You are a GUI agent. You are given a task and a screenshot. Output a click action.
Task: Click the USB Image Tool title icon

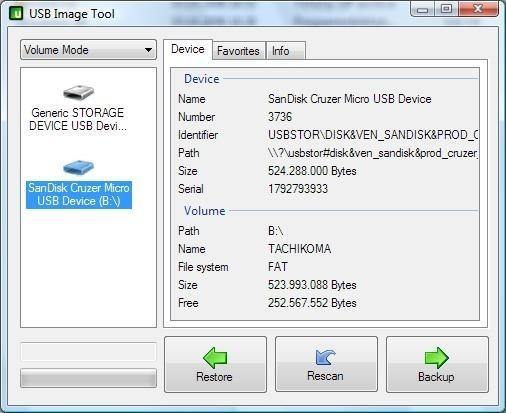click(x=16, y=13)
